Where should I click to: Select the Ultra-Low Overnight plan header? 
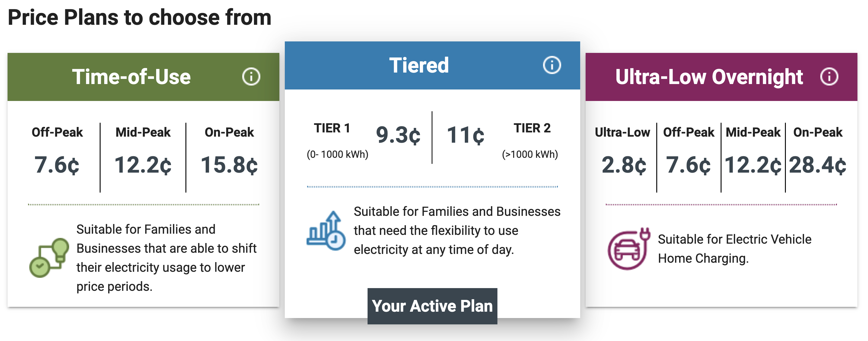pyautogui.click(x=722, y=76)
